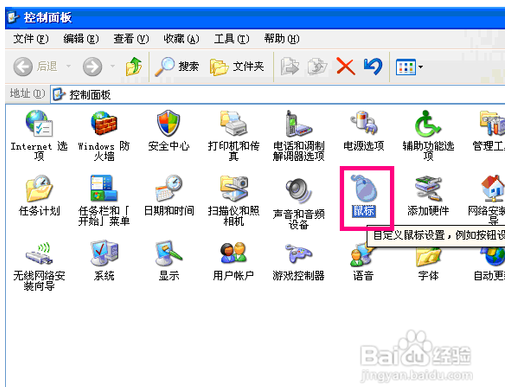Open the Views dropdown button
The height and width of the screenshot is (387, 515).
(409, 67)
